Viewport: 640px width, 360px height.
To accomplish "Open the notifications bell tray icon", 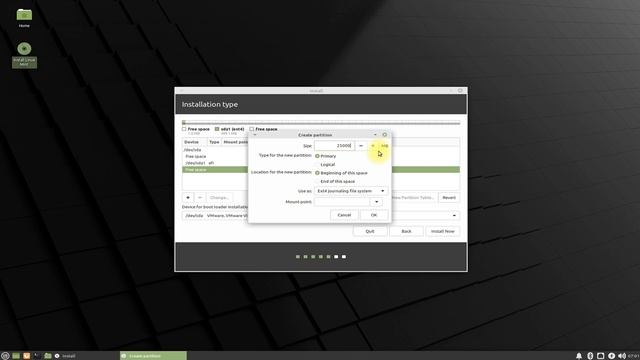I will click(x=579, y=356).
